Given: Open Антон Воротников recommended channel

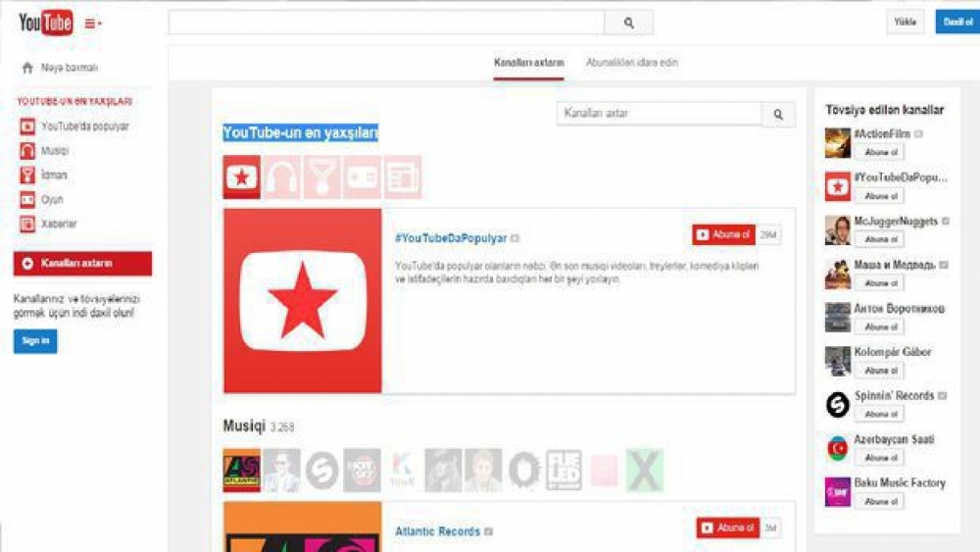Looking at the screenshot, I should (900, 309).
